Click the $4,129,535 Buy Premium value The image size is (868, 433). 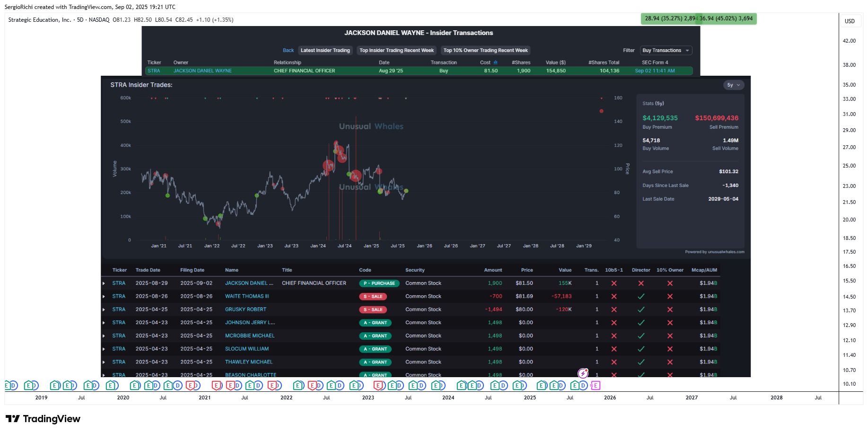point(660,118)
